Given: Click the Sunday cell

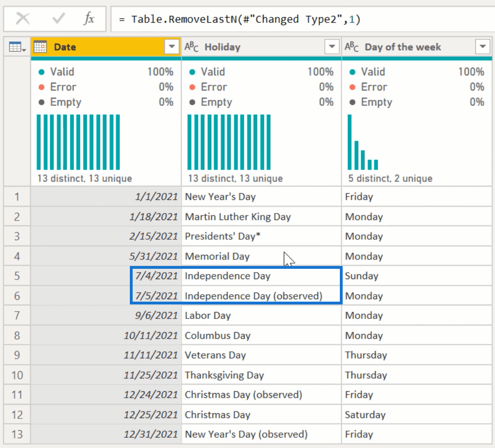Looking at the screenshot, I should (x=417, y=276).
